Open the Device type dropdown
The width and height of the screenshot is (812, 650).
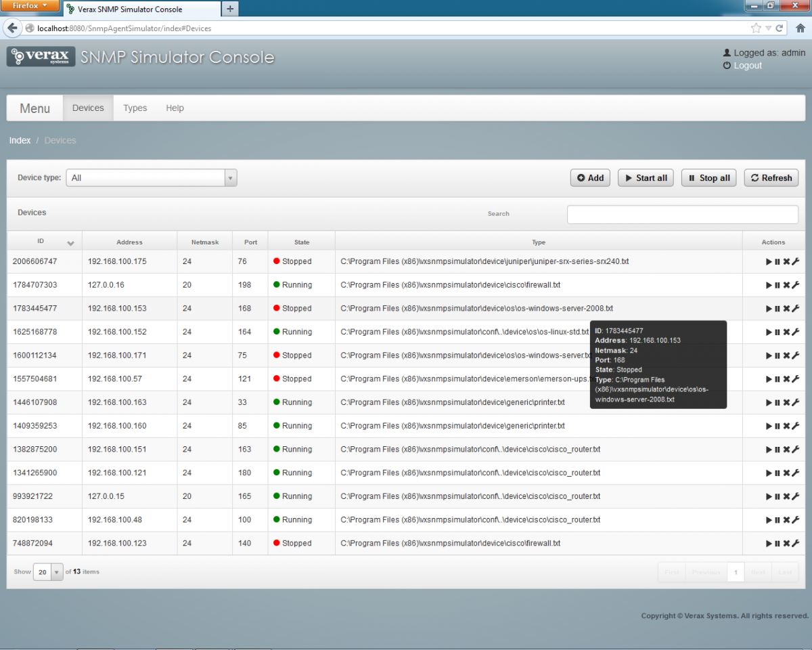point(152,178)
